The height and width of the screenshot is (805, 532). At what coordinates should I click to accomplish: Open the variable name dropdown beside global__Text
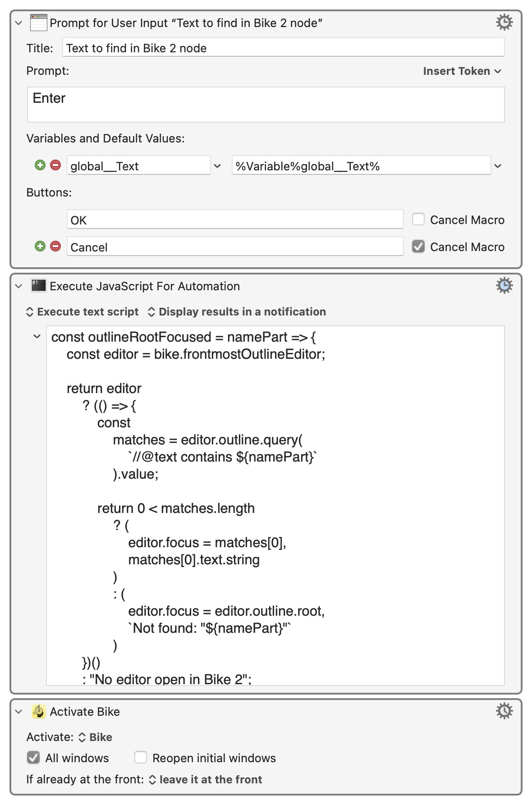click(217, 166)
